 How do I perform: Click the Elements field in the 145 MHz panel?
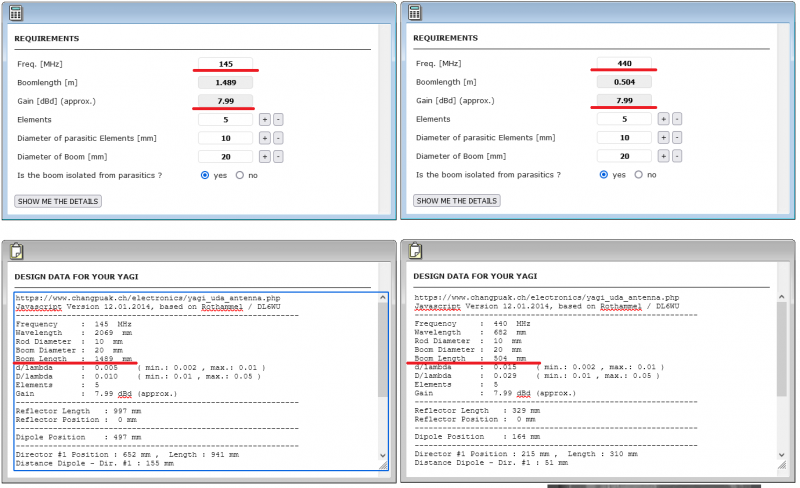tap(226, 118)
